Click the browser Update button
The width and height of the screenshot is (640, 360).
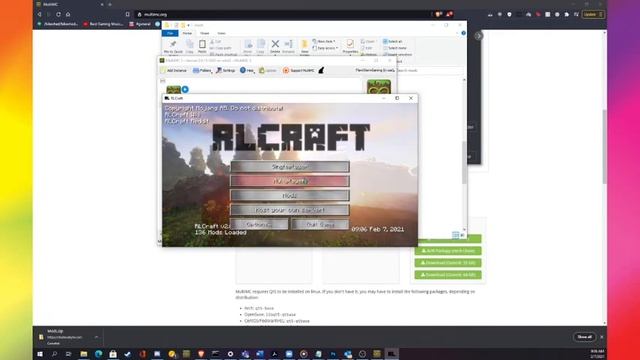tap(593, 14)
